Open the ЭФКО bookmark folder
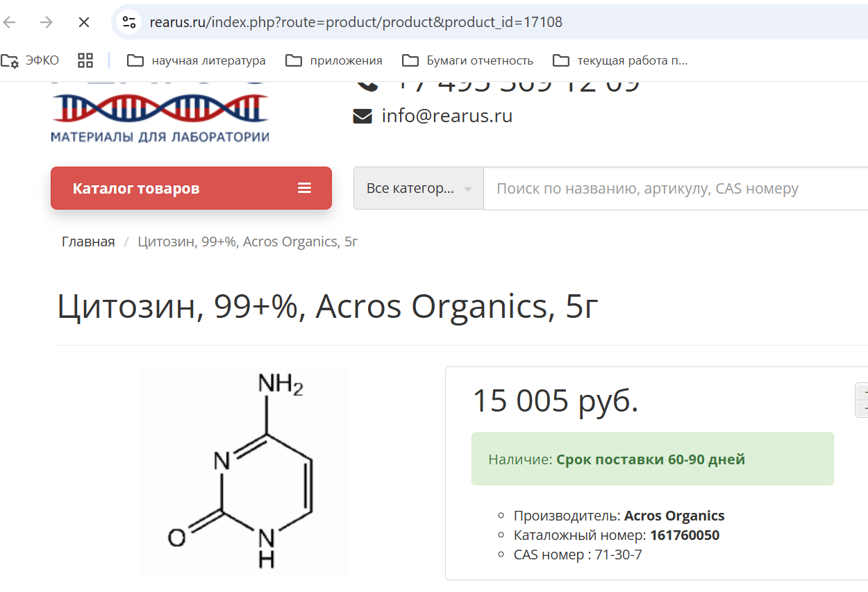Image resolution: width=868 pixels, height=592 pixels. click(x=31, y=60)
